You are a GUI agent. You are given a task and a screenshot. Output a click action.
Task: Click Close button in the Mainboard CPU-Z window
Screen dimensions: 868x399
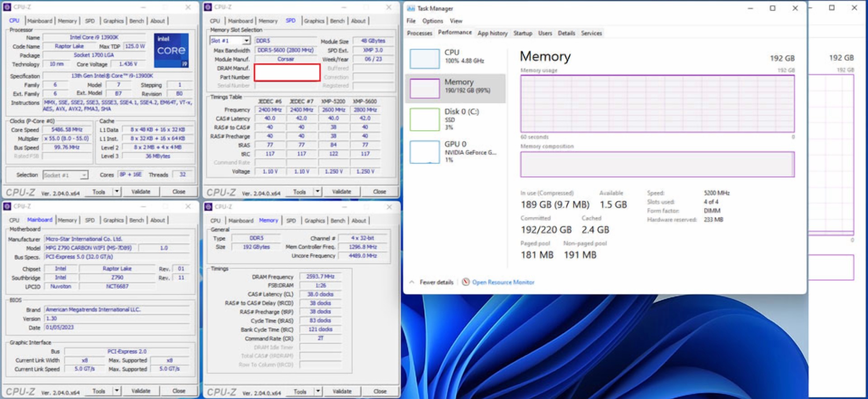point(179,391)
